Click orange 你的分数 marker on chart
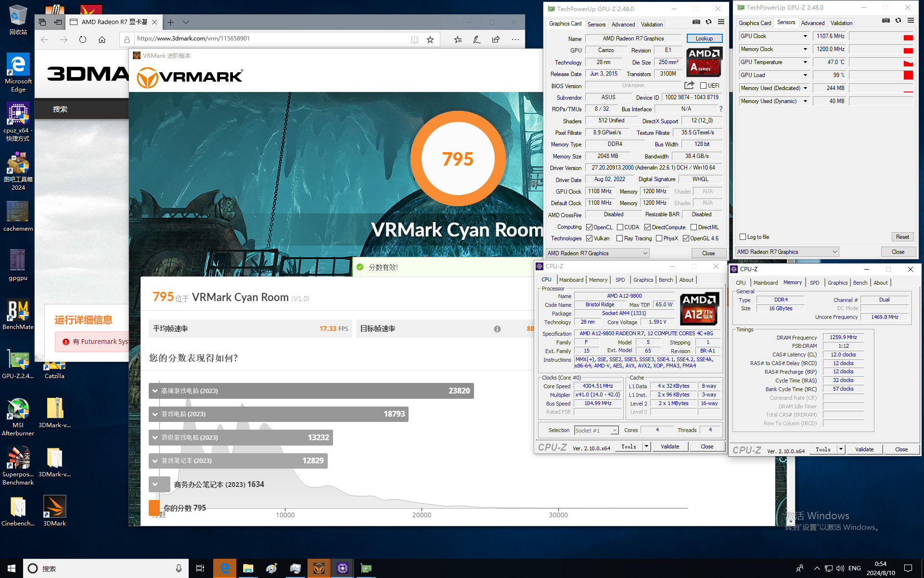The width and height of the screenshot is (924, 578). pyautogui.click(x=154, y=508)
